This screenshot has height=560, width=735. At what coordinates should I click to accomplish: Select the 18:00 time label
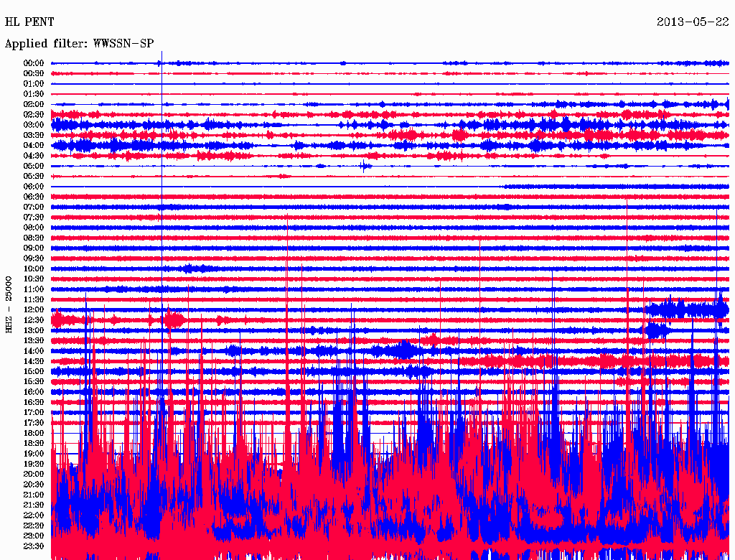click(x=34, y=433)
